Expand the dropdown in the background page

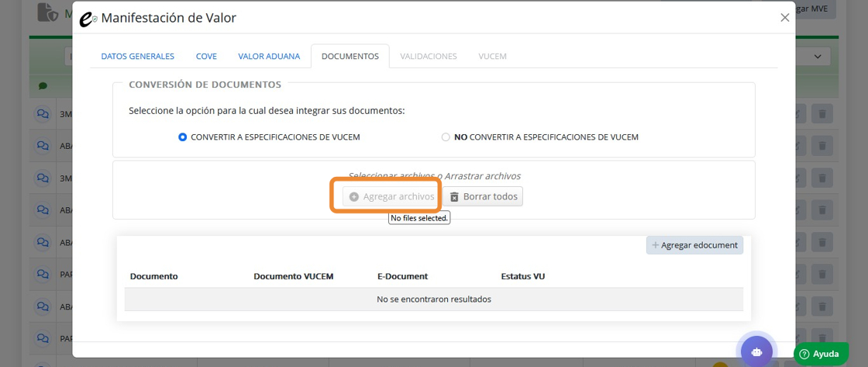(x=817, y=57)
